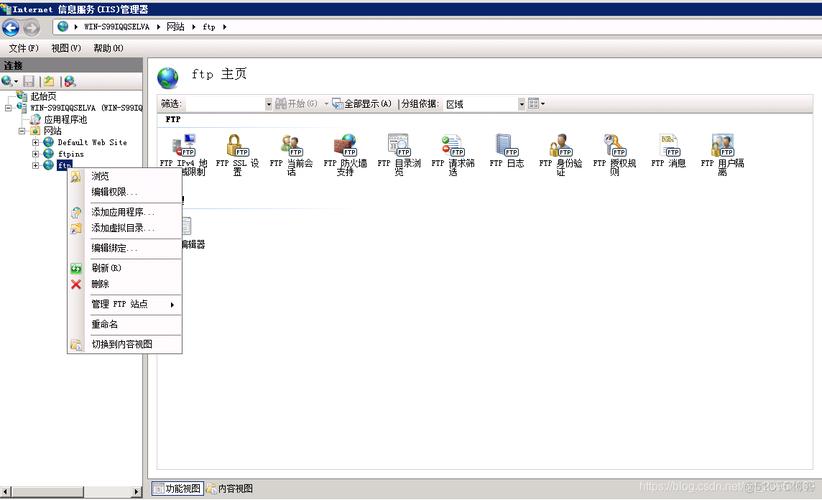Click 全部显示(A) button
This screenshot has height=500, width=822.
pyautogui.click(x=362, y=104)
